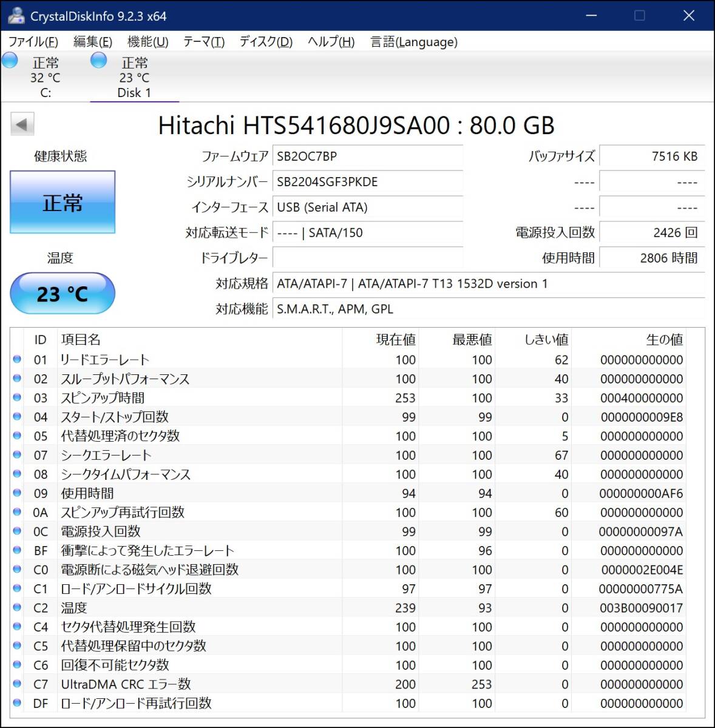Open the ファイル(F) menu
This screenshot has width=715, height=728.
click(33, 42)
